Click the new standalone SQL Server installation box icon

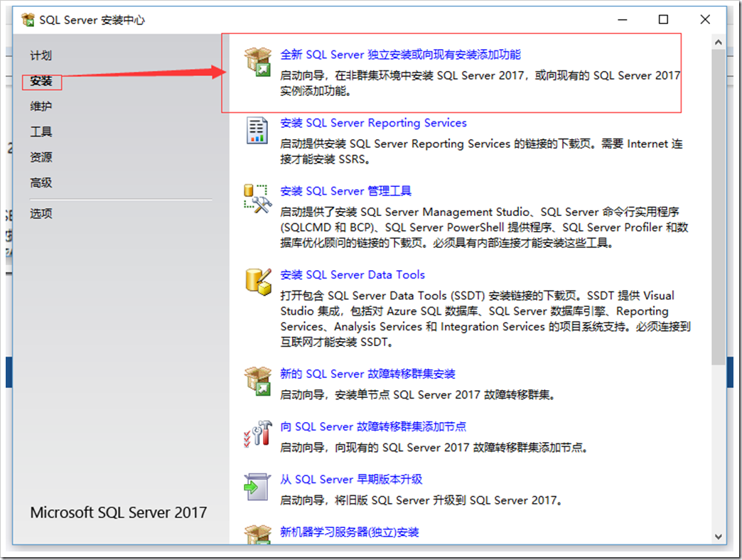(258, 62)
